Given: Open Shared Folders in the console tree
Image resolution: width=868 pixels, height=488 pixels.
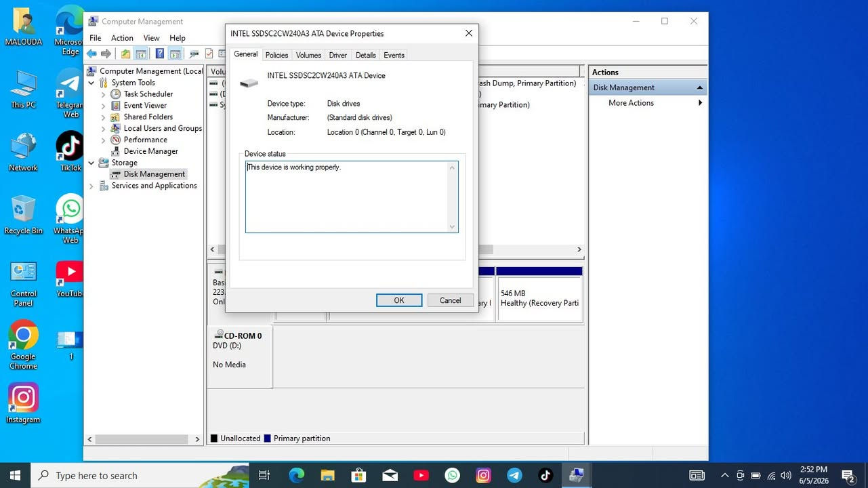Looking at the screenshot, I should [x=148, y=117].
